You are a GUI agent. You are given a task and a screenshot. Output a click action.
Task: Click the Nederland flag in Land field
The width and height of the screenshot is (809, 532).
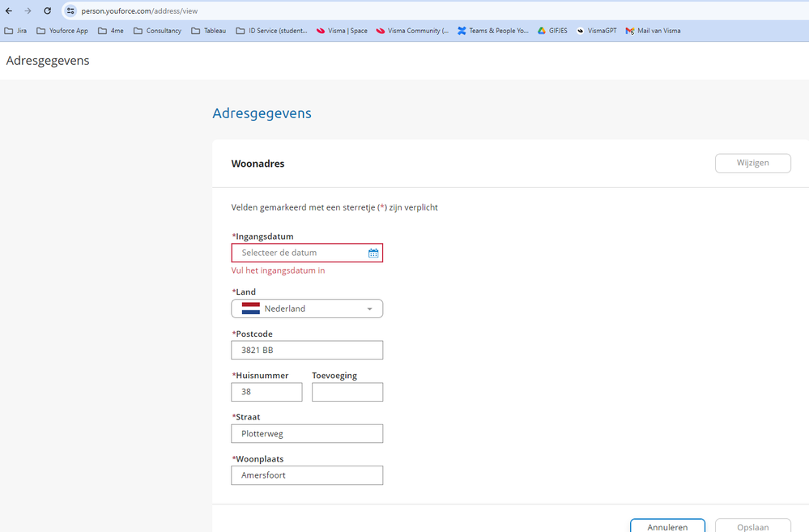pos(251,309)
